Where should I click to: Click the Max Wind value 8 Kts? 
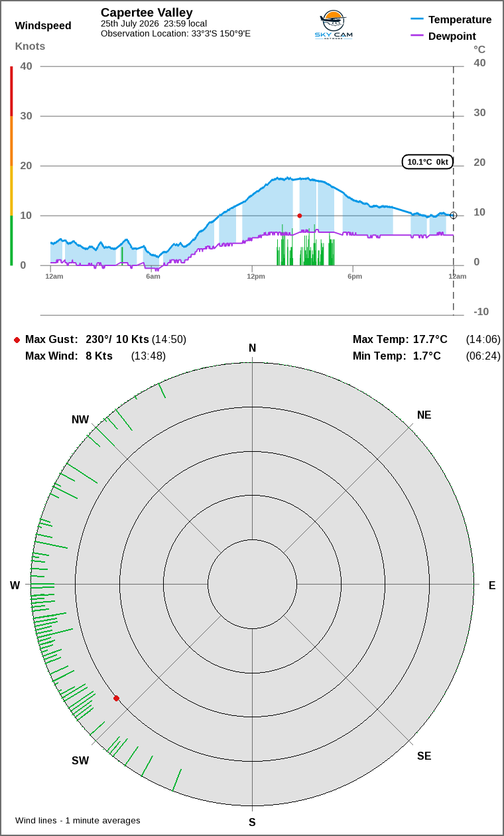coord(99,356)
